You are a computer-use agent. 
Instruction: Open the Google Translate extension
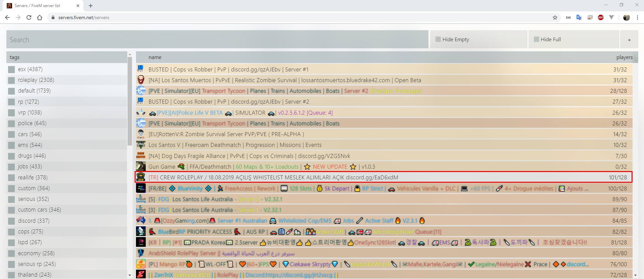coord(579,17)
